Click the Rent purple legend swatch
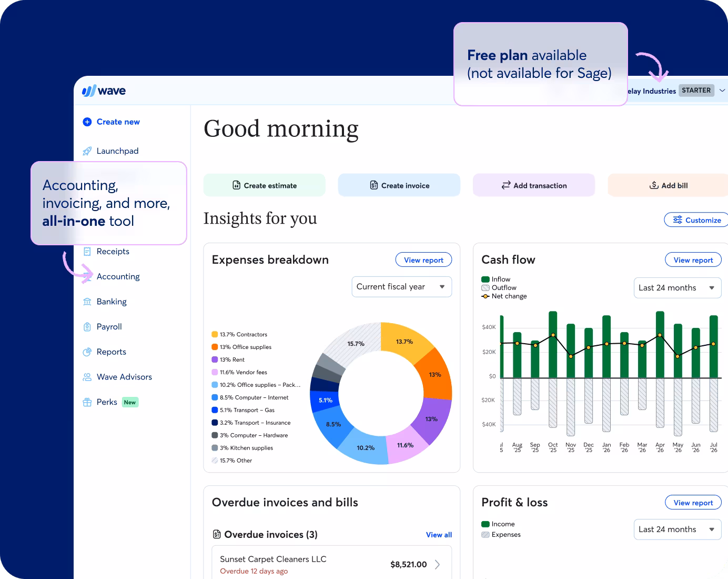This screenshot has height=579, width=728. pyautogui.click(x=215, y=360)
